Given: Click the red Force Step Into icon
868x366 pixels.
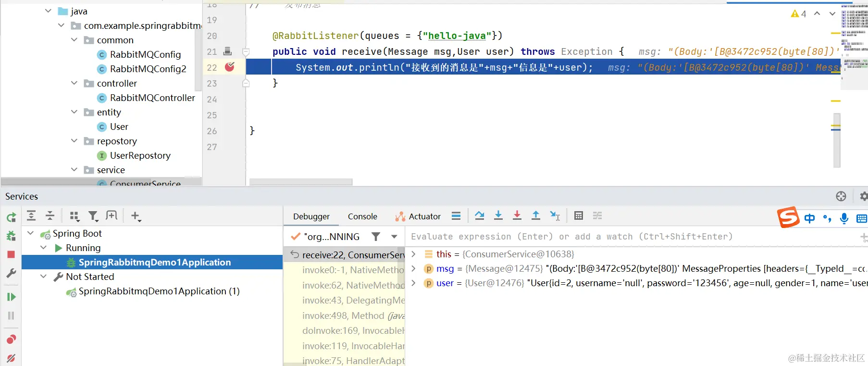Looking at the screenshot, I should point(517,215).
